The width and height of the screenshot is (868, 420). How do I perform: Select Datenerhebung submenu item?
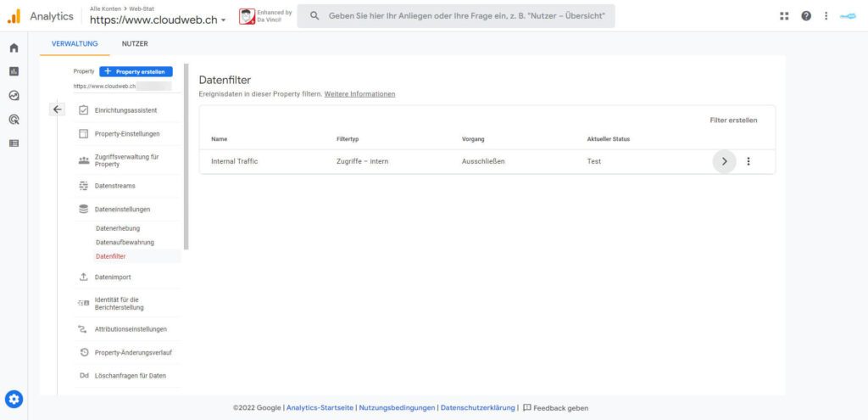click(x=118, y=228)
